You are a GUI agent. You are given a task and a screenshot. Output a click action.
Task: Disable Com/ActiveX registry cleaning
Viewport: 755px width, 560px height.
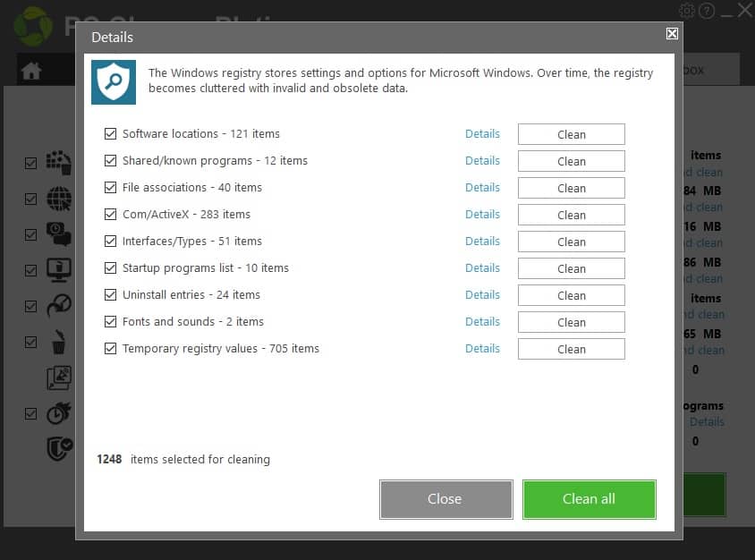(x=111, y=214)
